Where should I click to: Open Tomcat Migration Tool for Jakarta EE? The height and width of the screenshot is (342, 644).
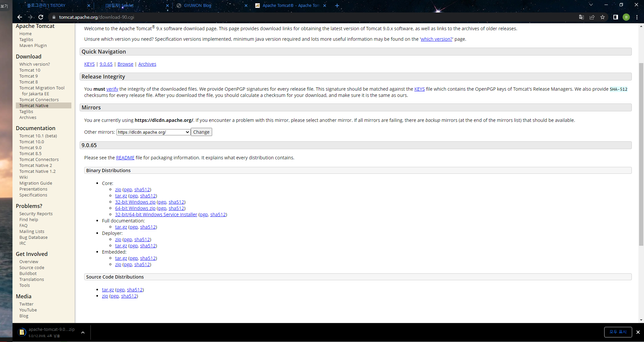pos(42,91)
